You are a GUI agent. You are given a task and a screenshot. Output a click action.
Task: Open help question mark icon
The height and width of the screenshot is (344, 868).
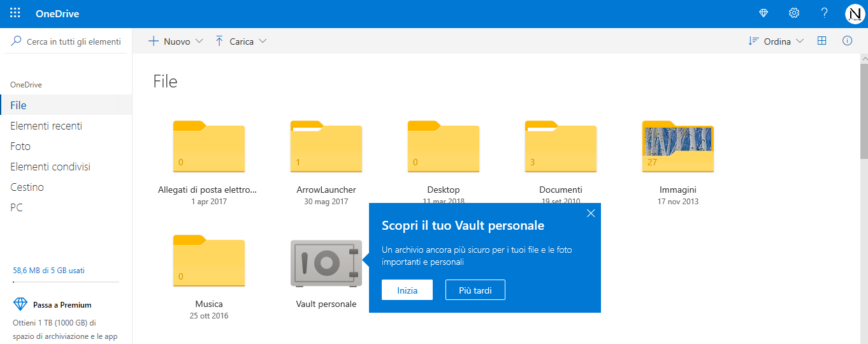pos(824,13)
